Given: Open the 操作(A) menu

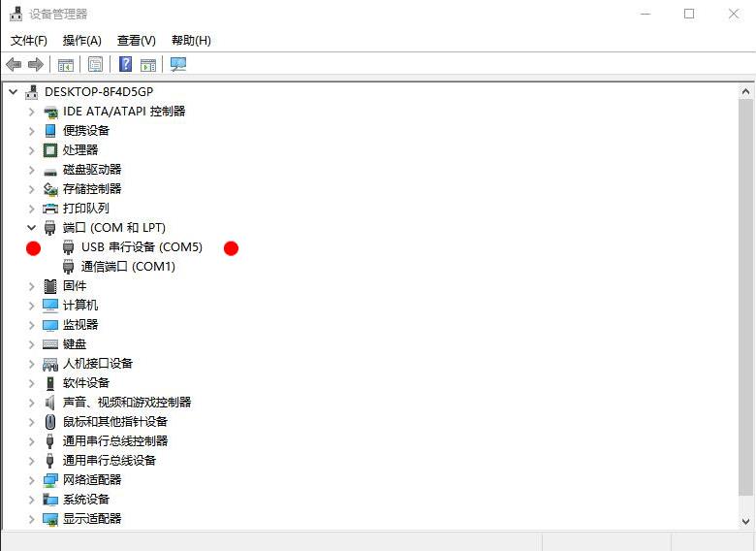Looking at the screenshot, I should (x=82, y=41).
